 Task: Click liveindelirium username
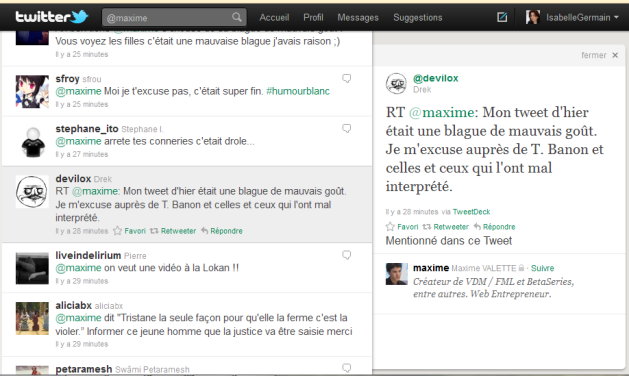coord(88,255)
